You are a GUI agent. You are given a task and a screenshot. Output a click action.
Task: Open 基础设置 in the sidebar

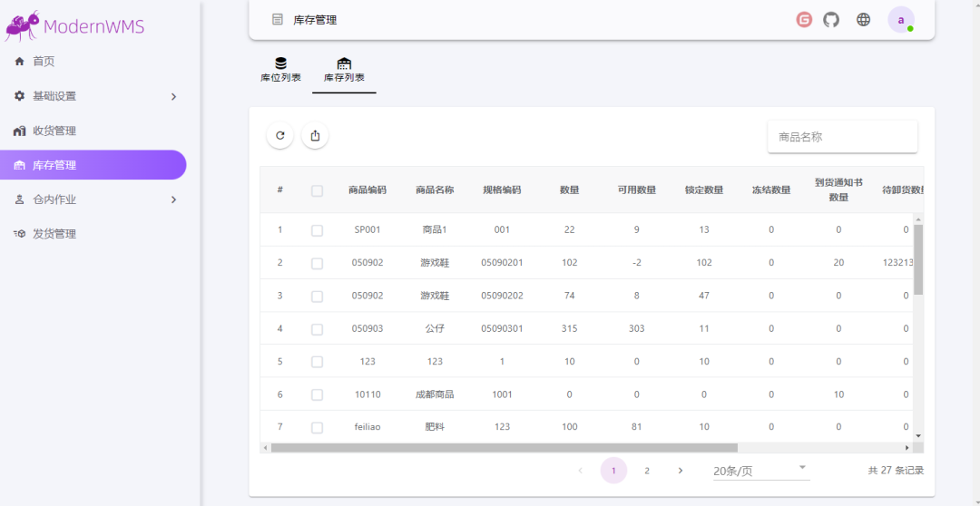pos(93,96)
